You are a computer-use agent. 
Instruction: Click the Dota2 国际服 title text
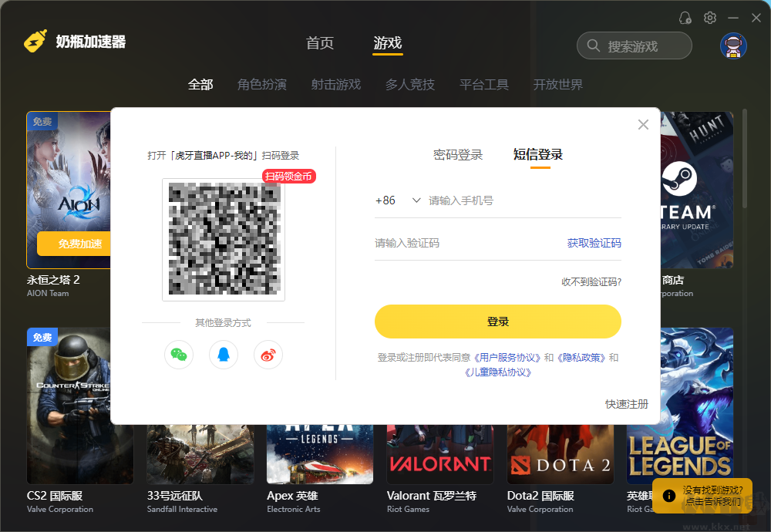540,496
